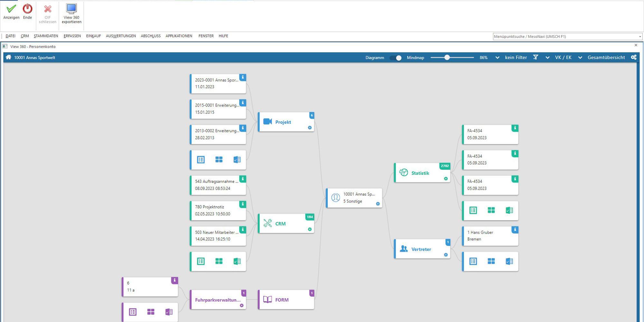Close the View 360 Personenkonto window

coord(636,45)
